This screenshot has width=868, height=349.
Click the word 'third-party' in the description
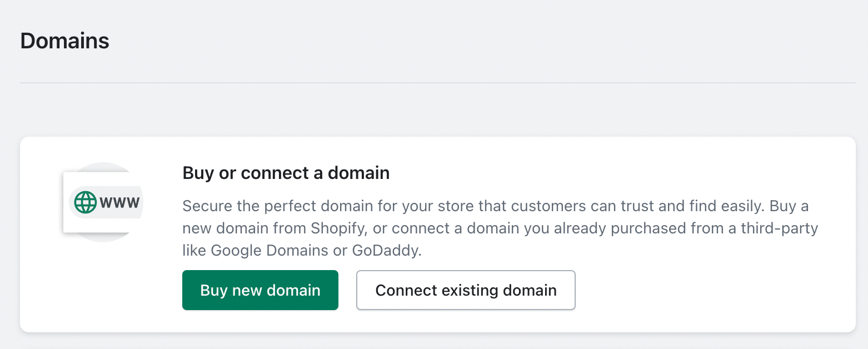point(780,228)
